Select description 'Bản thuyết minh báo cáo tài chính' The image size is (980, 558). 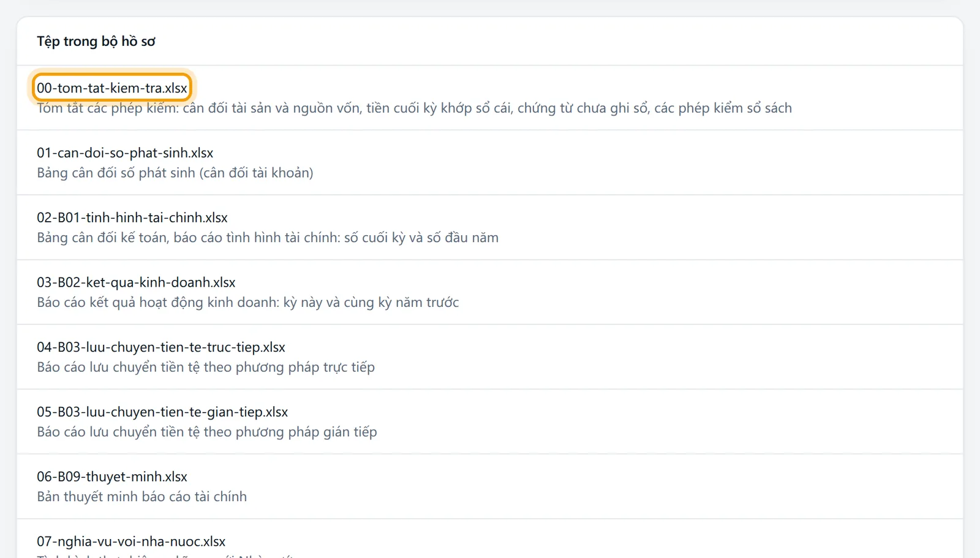point(142,497)
